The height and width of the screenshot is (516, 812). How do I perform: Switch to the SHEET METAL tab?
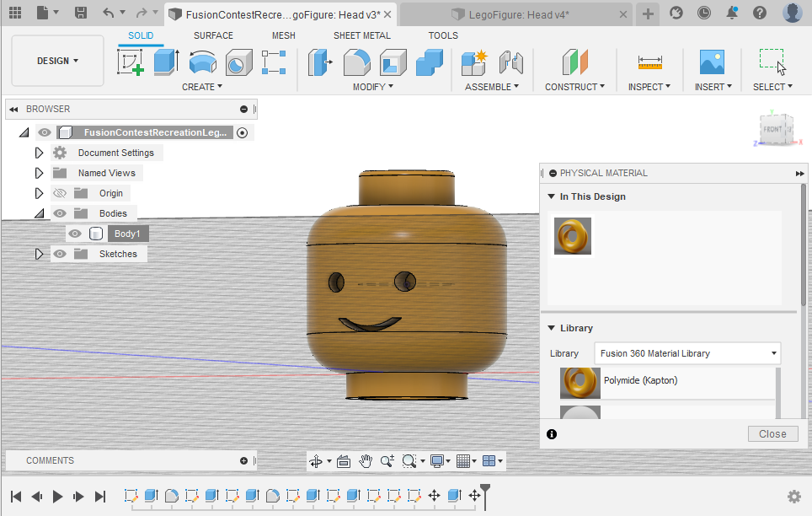pyautogui.click(x=362, y=35)
